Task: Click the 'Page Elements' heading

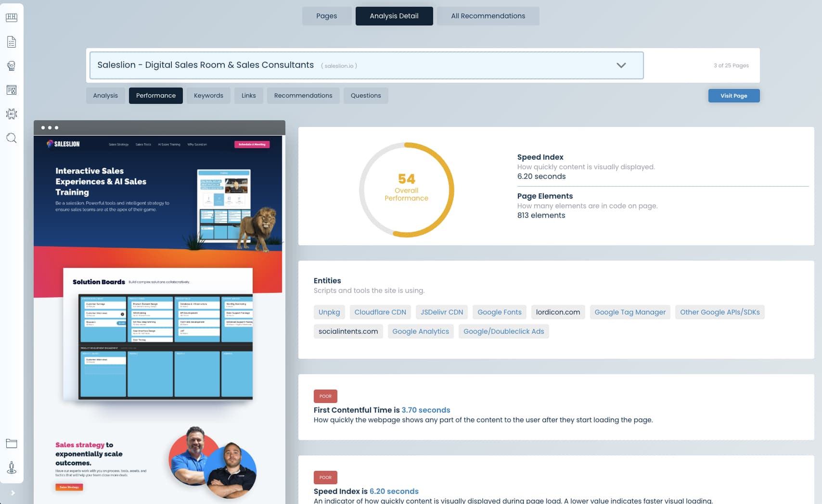Action: tap(545, 196)
